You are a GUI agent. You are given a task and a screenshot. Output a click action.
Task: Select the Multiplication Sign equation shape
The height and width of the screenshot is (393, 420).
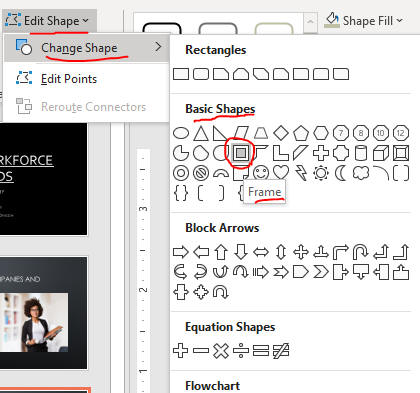click(x=221, y=351)
